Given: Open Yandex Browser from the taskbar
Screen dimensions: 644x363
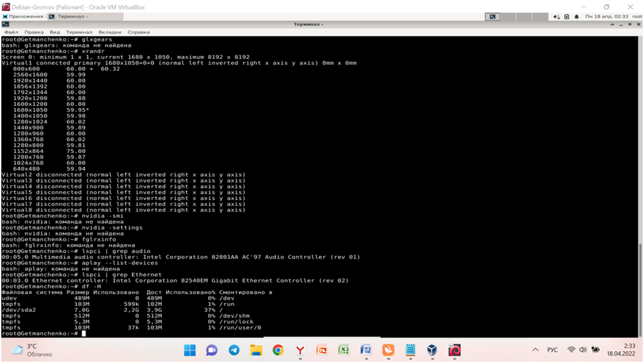Looking at the screenshot, I should point(300,350).
